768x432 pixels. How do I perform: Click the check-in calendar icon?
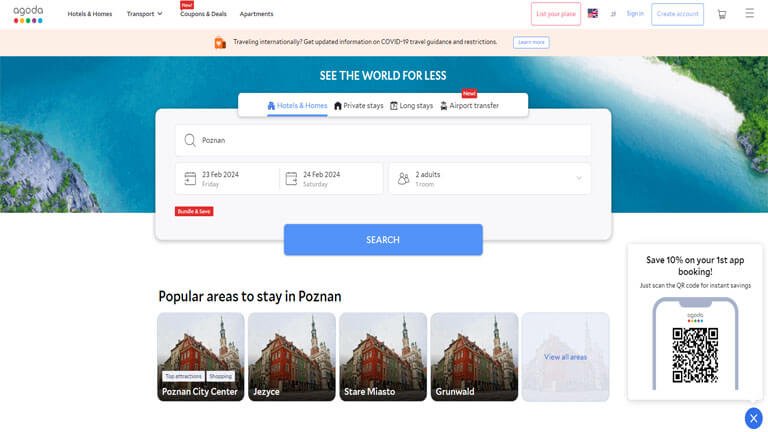tap(190, 179)
